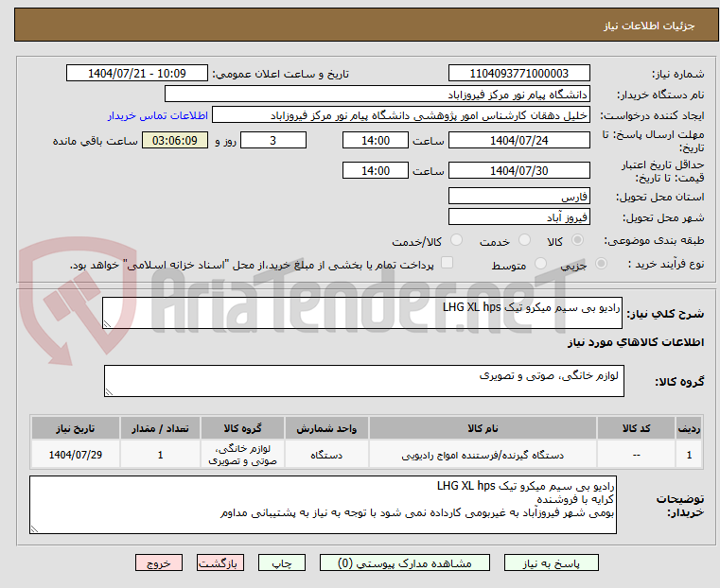This screenshot has width=720, height=588.
Task: Click the اطلاعات کالاهای مورد نیاز heading
Action: point(636,342)
